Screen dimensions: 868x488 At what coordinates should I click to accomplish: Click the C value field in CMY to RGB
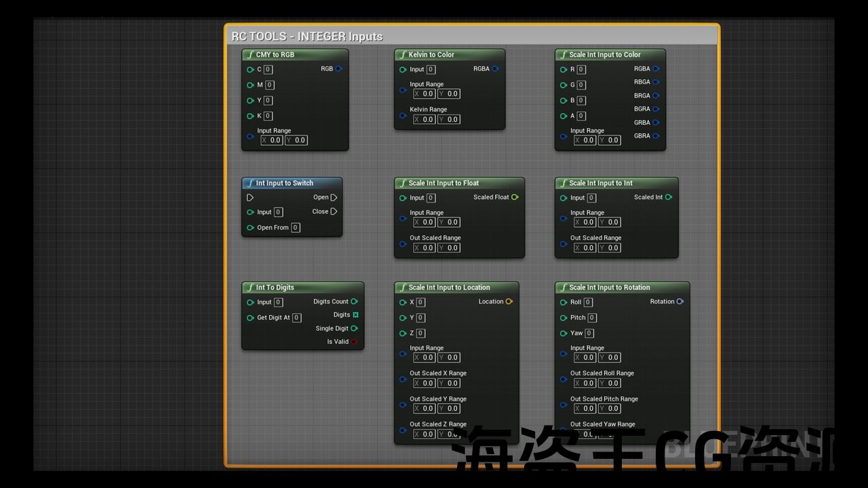pos(268,69)
